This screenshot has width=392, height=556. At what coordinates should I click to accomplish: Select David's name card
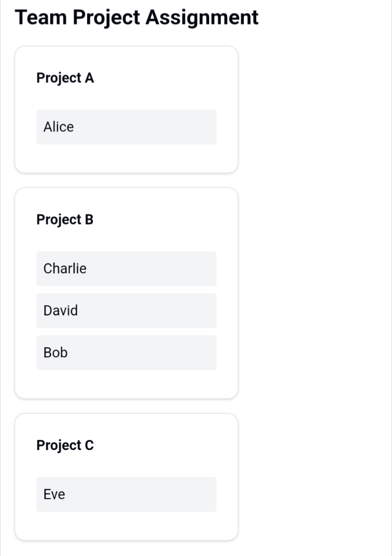(x=126, y=311)
